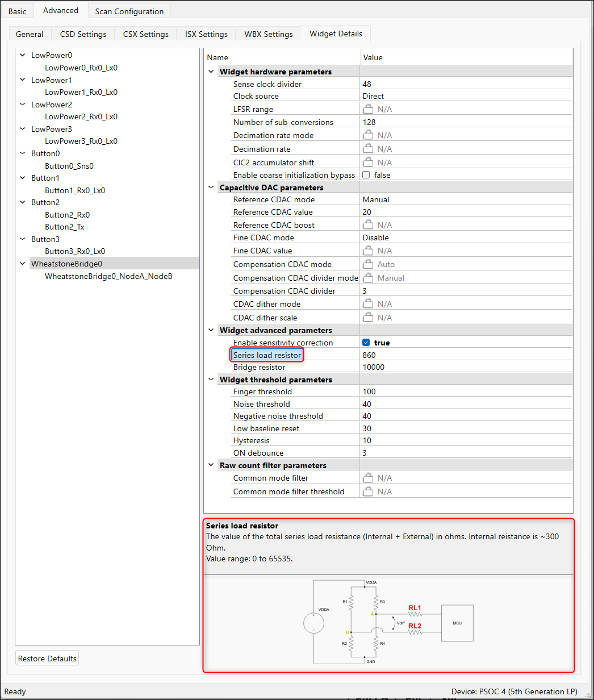This screenshot has height=700, width=594.
Task: Open the Scan Configuration tab
Action: 129,11
